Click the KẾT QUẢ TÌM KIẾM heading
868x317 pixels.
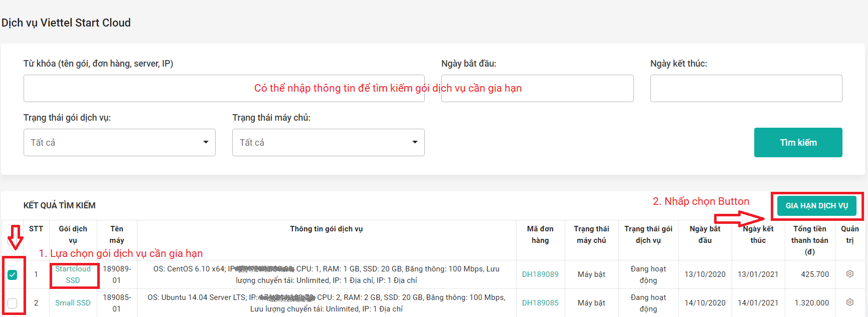point(59,205)
